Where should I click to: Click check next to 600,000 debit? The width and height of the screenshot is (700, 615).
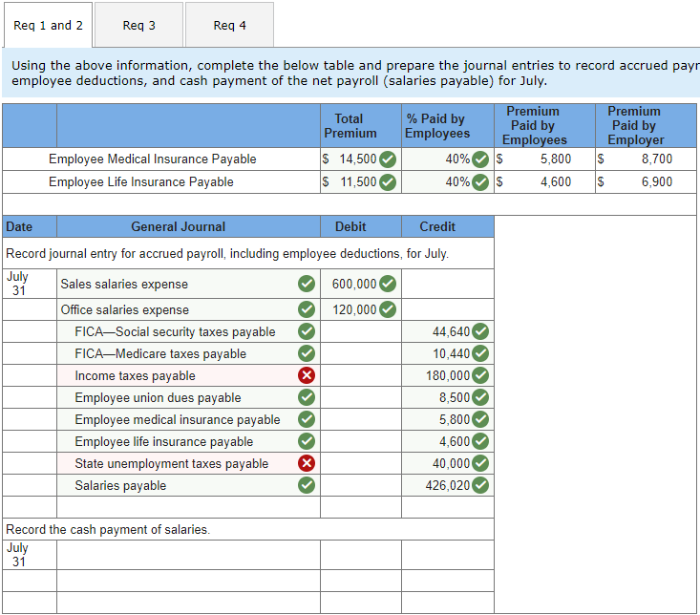pos(388,284)
